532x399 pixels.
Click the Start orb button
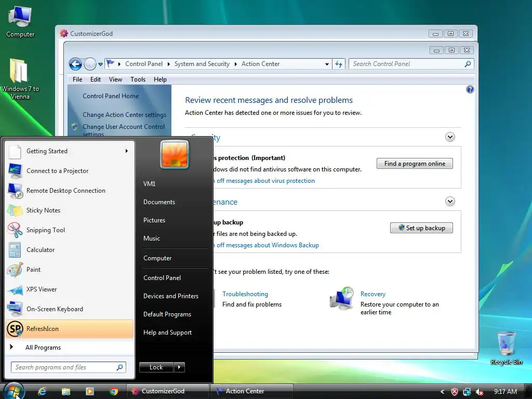click(x=14, y=391)
